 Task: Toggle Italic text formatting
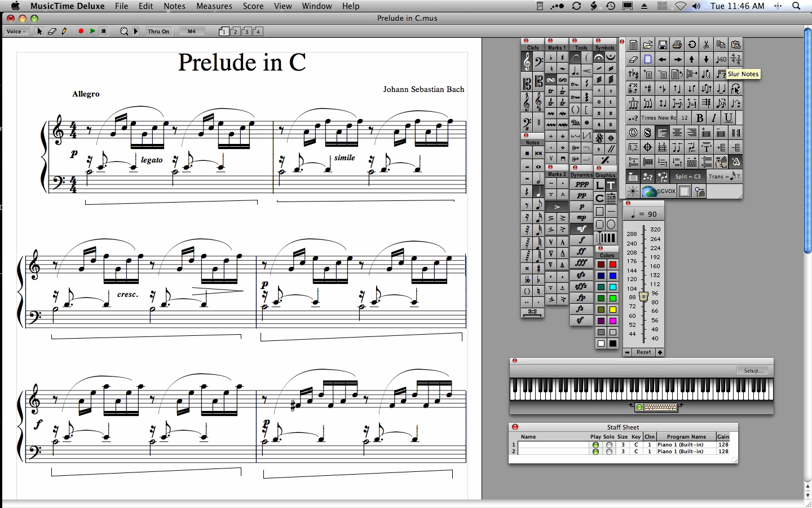[714, 118]
